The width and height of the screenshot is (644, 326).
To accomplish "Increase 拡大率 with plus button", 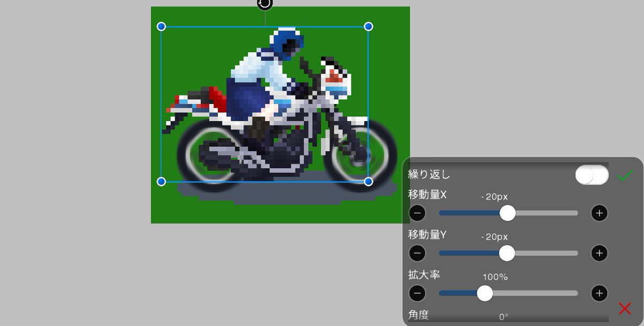I will click(x=599, y=293).
